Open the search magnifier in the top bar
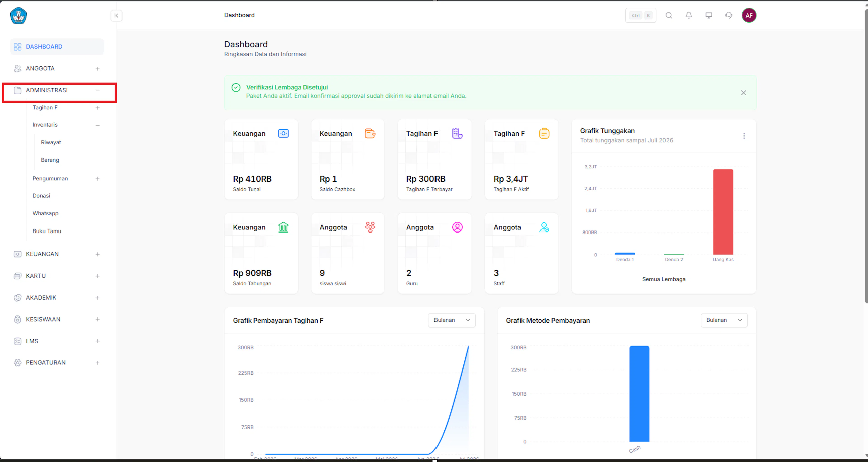This screenshot has width=868, height=462. pos(669,16)
